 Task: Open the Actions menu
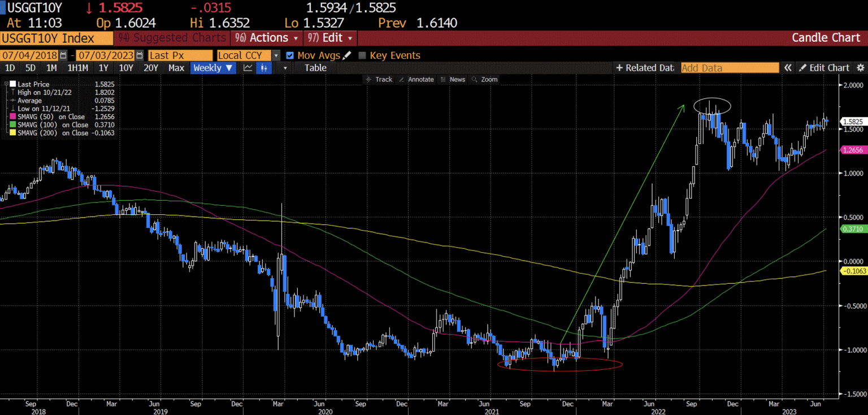coord(267,38)
